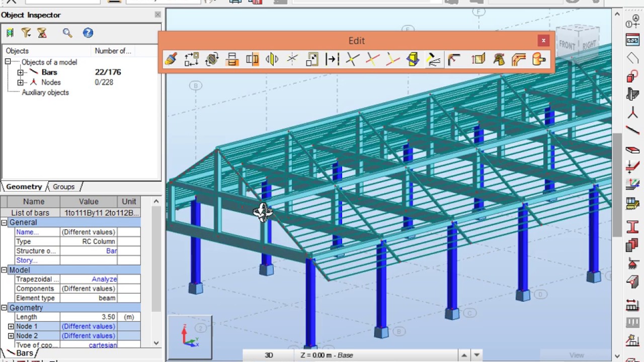This screenshot has height=362, width=644.
Task: Select the Plane Symmetry tool icon
Action: [272, 59]
